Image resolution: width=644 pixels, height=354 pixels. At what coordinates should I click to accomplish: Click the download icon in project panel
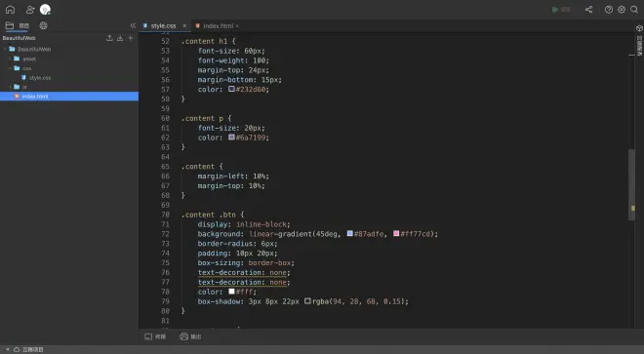(x=120, y=38)
